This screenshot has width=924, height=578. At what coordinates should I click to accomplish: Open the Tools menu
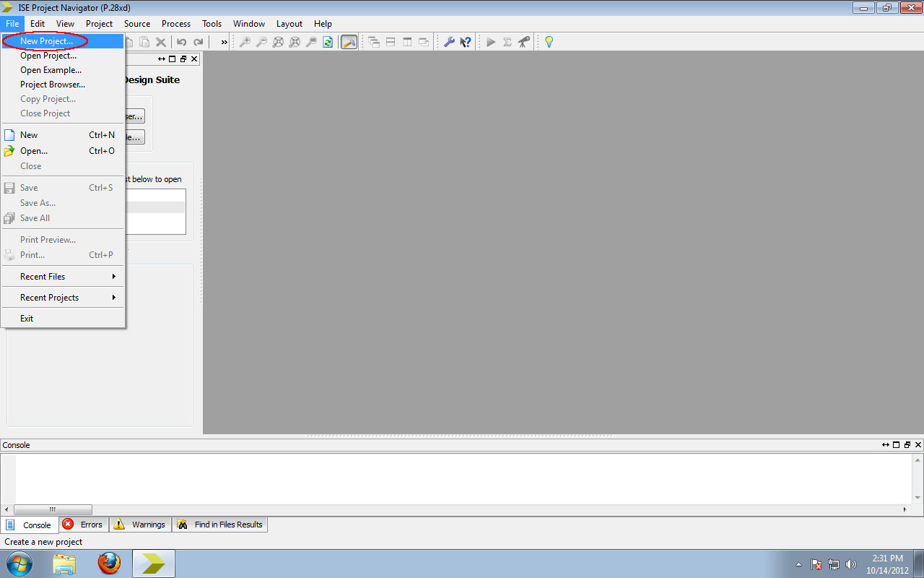(212, 23)
